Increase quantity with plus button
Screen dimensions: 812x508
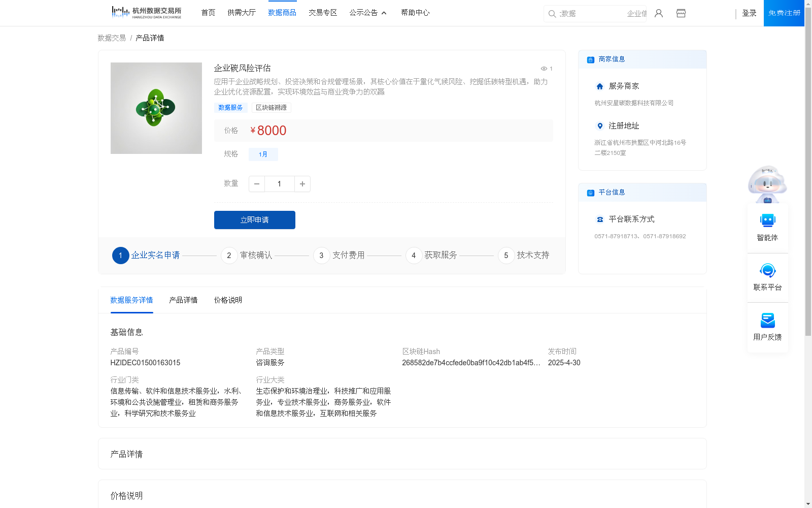pos(302,184)
